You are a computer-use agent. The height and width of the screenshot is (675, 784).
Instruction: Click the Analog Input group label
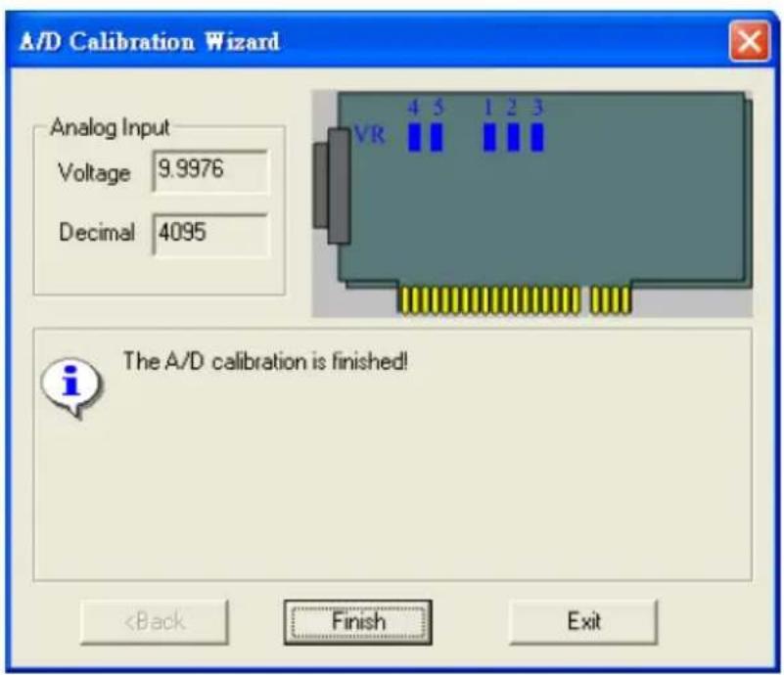(x=110, y=127)
